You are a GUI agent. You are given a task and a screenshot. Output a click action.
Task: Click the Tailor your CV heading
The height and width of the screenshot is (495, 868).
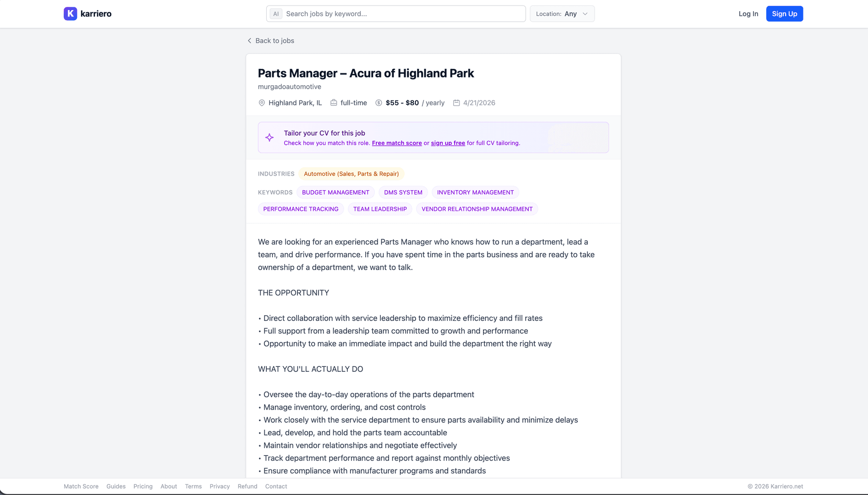pos(324,133)
